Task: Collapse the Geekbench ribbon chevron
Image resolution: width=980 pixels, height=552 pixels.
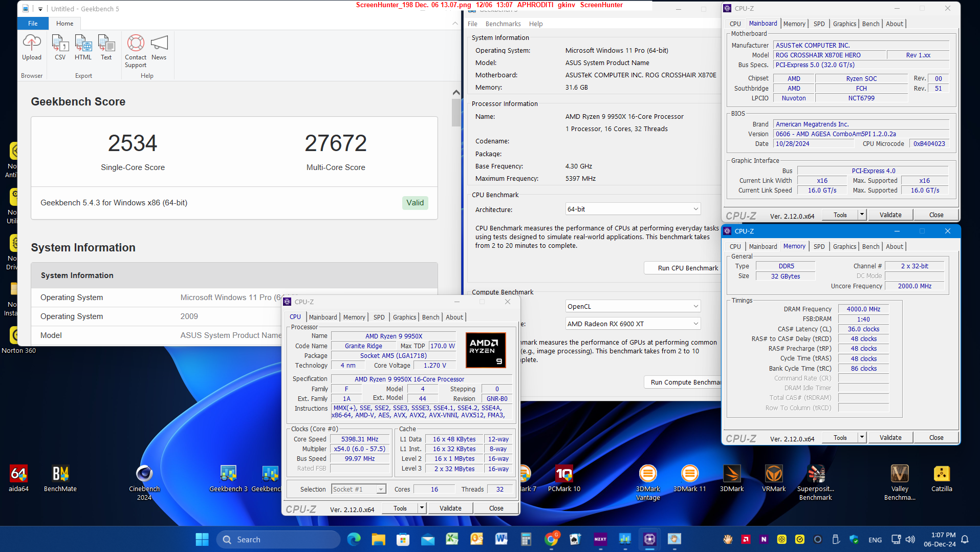Action: 455,24
